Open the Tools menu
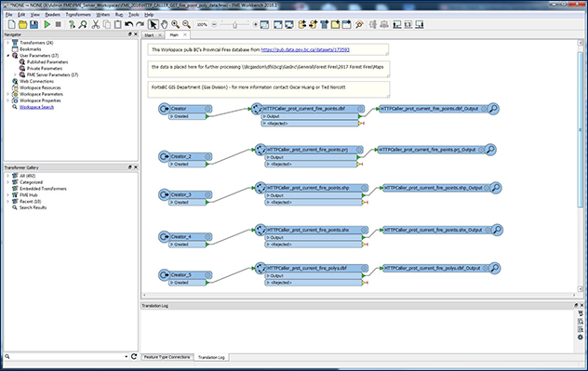Viewport: 588px width, 371px height. point(133,15)
